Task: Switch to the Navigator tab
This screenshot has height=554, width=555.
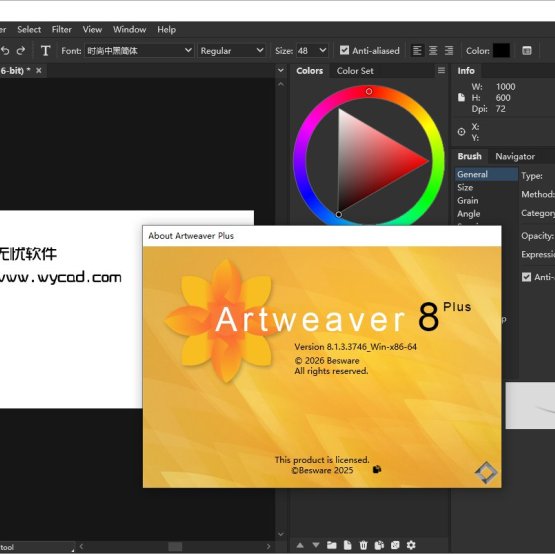Action: (515, 156)
